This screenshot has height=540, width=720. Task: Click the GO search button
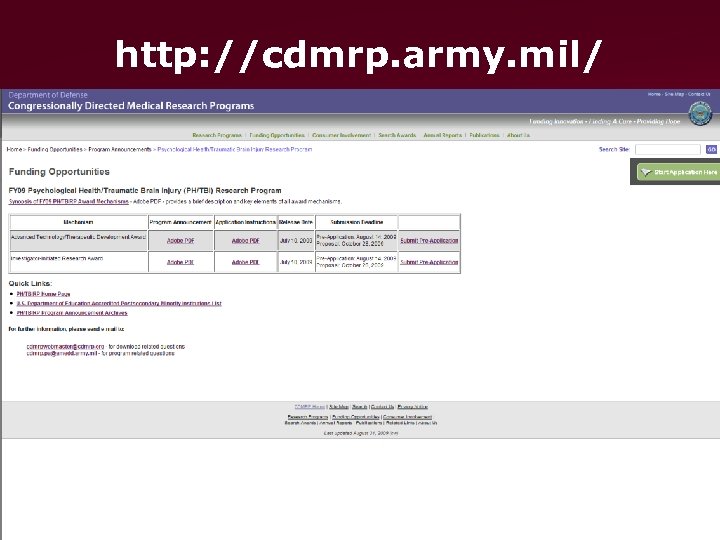point(711,149)
